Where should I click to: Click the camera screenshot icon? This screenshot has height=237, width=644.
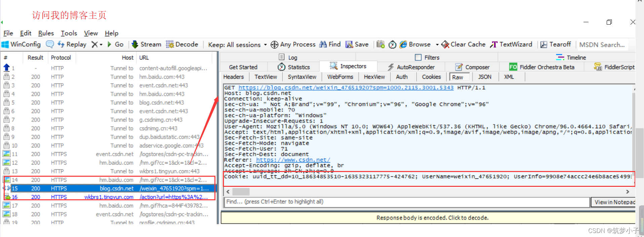380,44
